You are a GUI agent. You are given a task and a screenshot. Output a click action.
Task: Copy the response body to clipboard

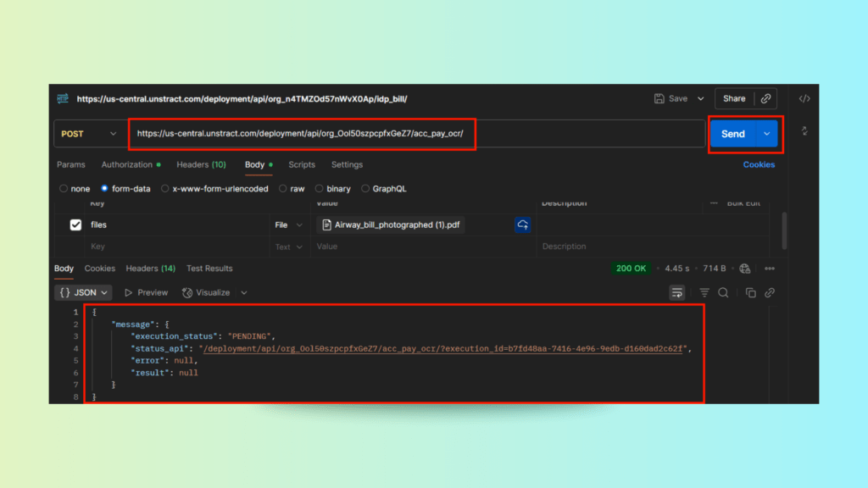750,292
